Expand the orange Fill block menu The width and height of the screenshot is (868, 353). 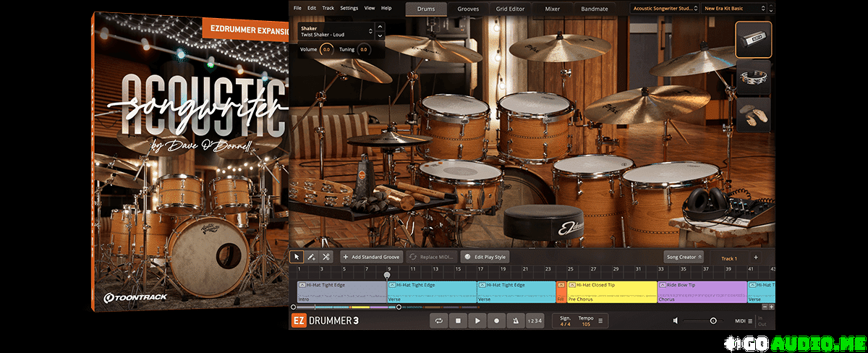click(561, 285)
